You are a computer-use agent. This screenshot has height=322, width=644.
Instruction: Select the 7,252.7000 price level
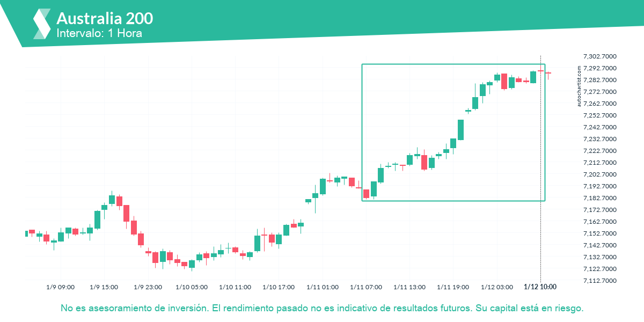(x=599, y=115)
